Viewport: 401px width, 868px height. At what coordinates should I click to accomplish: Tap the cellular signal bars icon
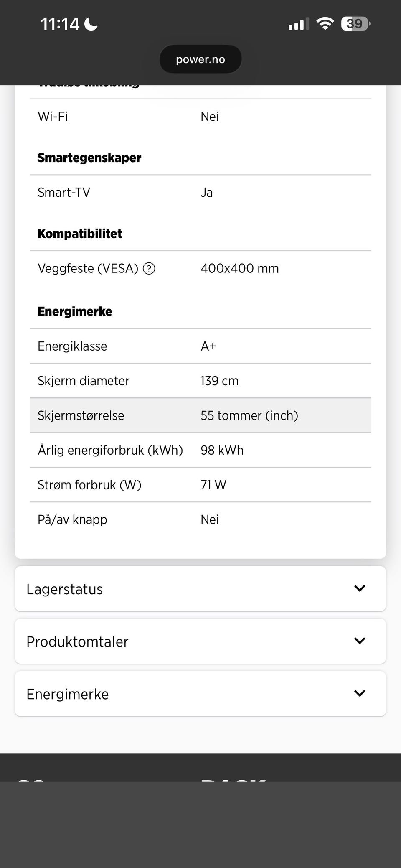[298, 24]
